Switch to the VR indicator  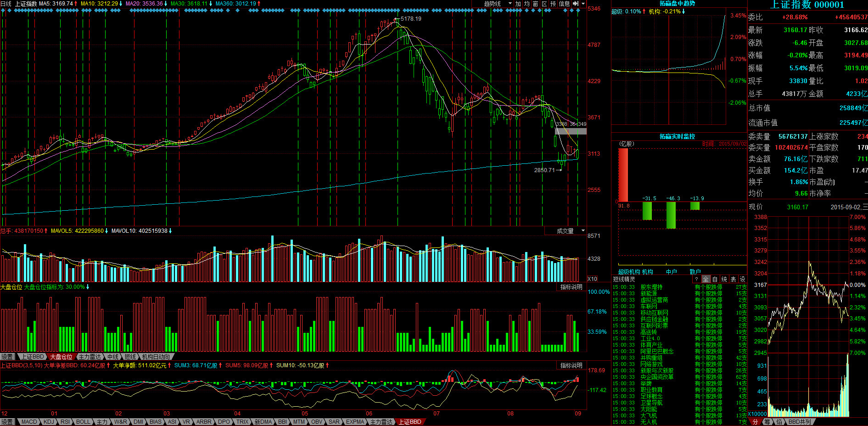186,422
